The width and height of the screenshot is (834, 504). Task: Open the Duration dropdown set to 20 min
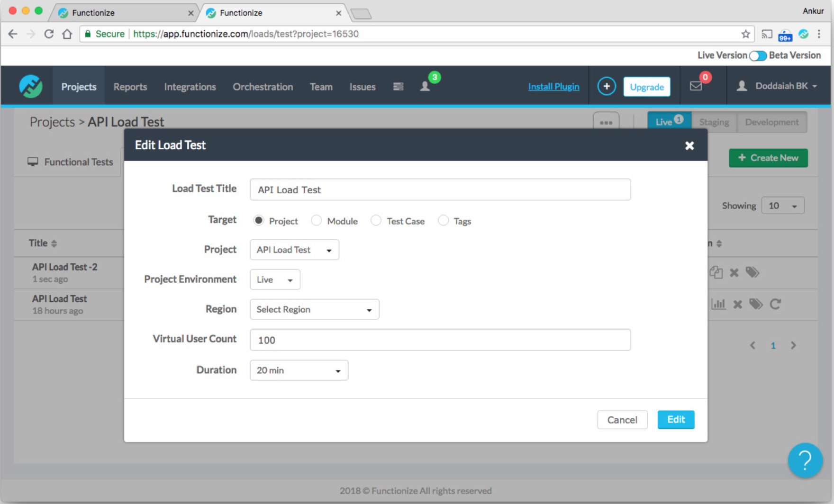(x=299, y=370)
